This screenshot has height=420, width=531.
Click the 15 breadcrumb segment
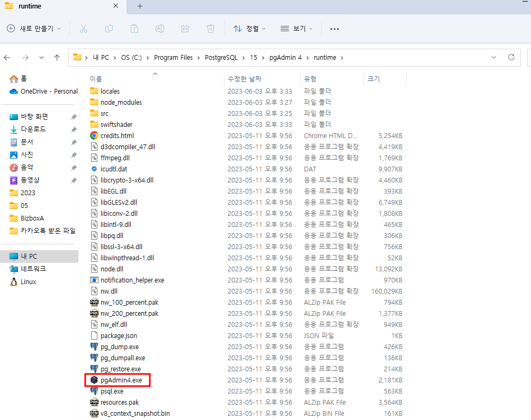pos(254,58)
